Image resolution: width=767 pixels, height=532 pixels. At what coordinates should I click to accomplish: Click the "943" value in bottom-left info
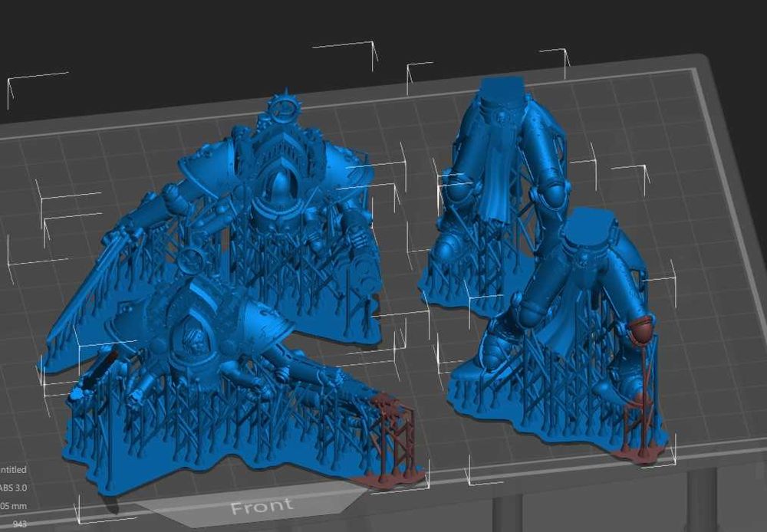point(20,524)
